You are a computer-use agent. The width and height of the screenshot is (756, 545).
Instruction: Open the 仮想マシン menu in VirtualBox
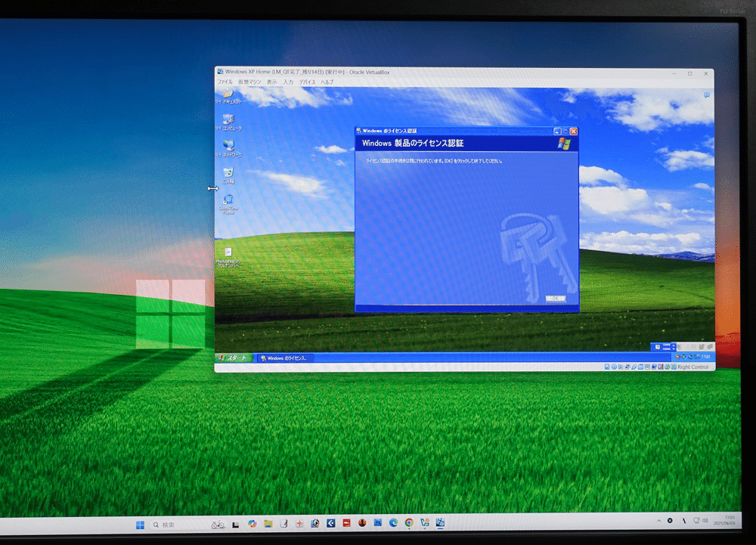[x=249, y=82]
